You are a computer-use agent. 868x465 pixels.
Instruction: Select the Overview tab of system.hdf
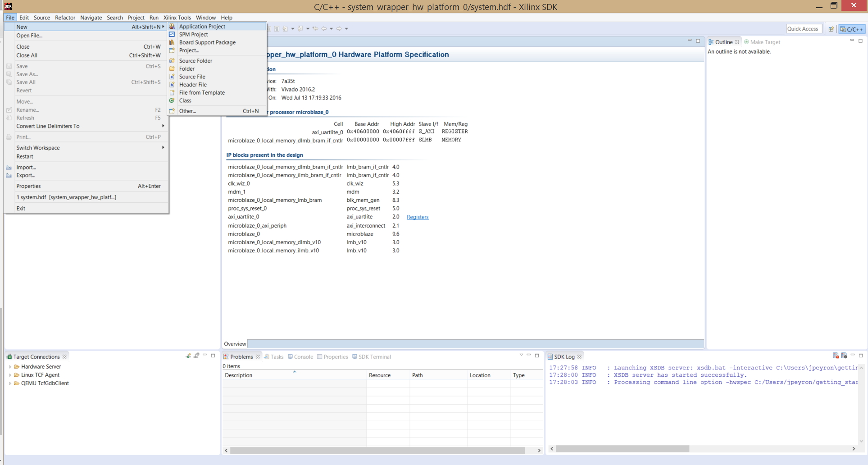[235, 344]
